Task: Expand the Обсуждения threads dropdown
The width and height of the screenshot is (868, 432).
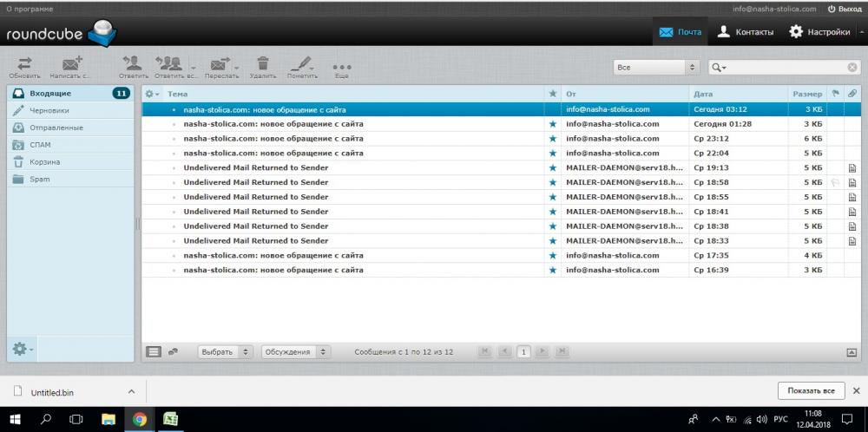Action: tap(295, 352)
